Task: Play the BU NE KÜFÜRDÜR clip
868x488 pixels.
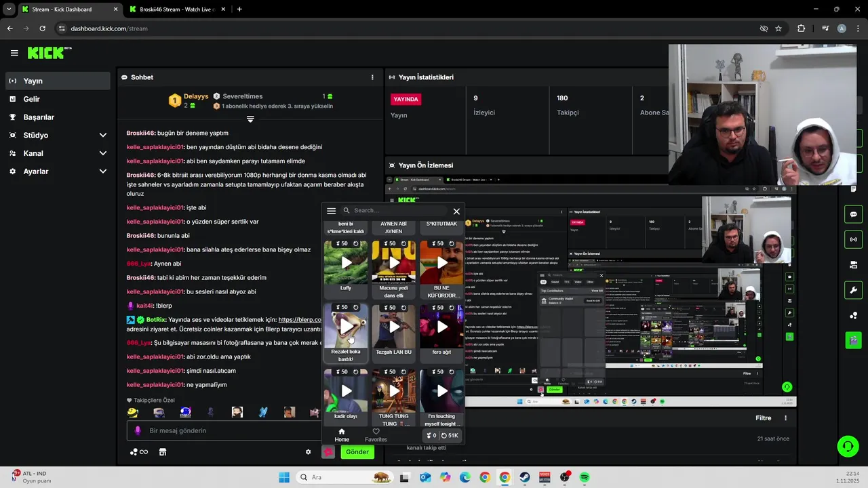Action: coord(441,262)
